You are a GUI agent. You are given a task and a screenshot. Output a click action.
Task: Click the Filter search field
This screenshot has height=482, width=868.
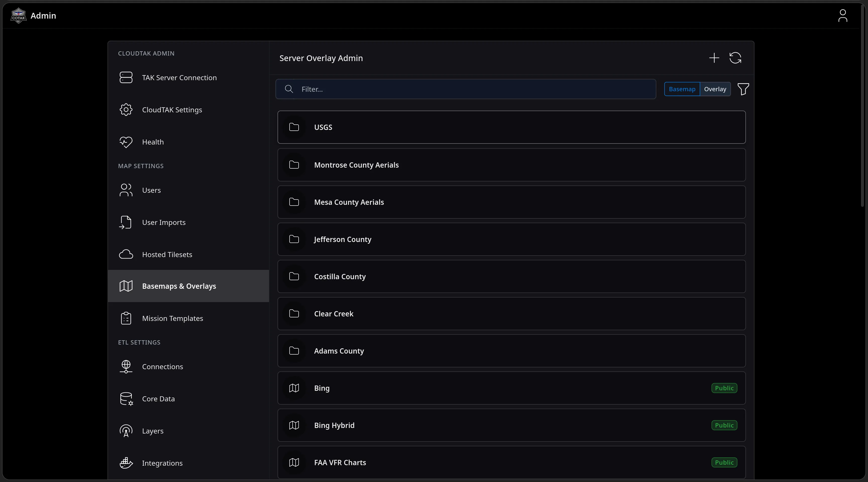[x=466, y=89]
